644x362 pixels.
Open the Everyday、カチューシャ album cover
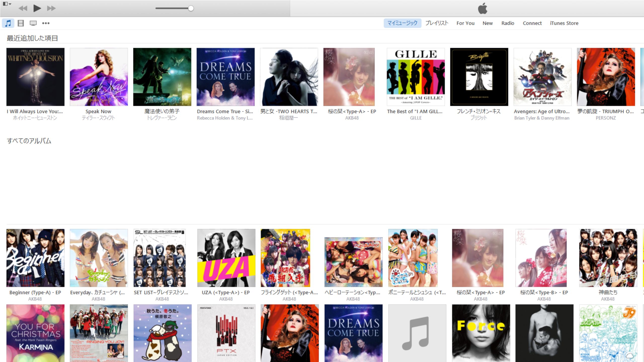pos(99,258)
